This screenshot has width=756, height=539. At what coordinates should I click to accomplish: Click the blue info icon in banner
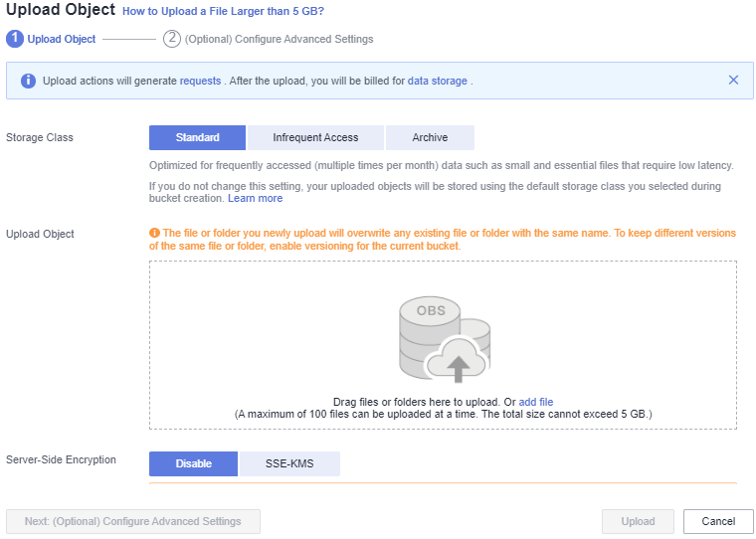[28, 81]
